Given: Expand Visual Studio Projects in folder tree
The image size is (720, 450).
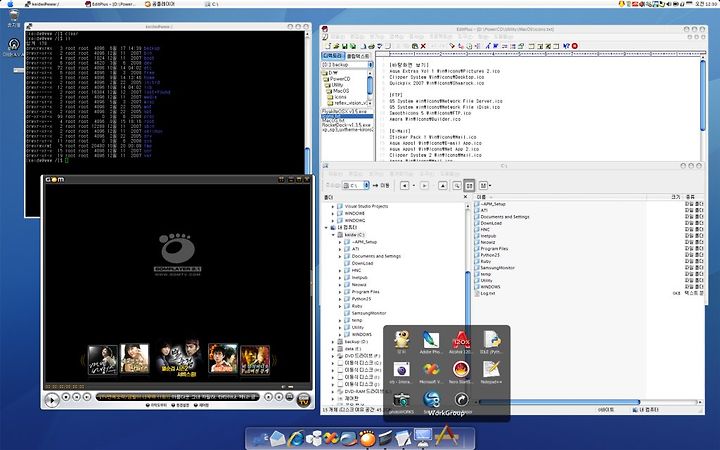Looking at the screenshot, I should click(333, 207).
